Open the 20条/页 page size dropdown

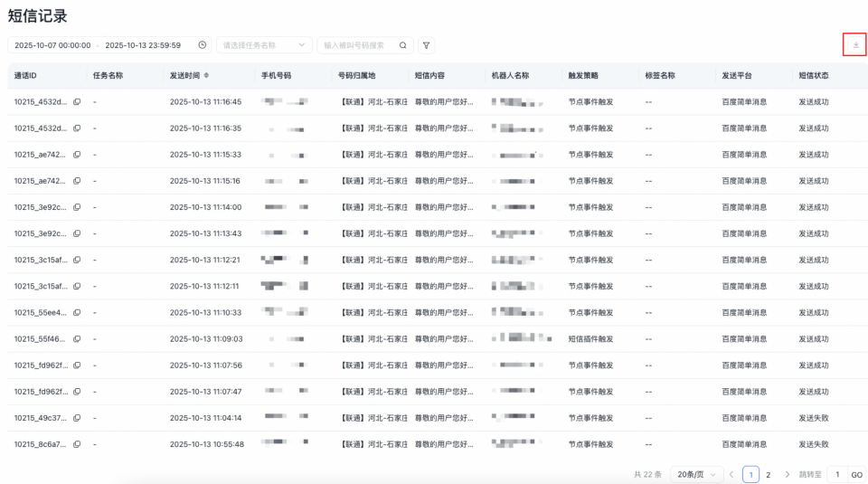pos(700,474)
